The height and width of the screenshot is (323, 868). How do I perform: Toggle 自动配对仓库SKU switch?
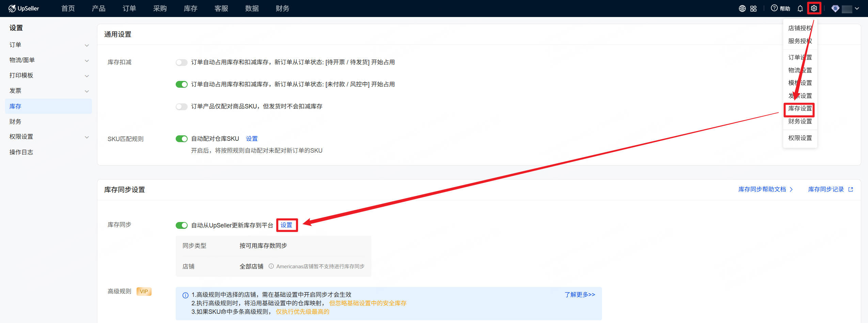pyautogui.click(x=182, y=139)
